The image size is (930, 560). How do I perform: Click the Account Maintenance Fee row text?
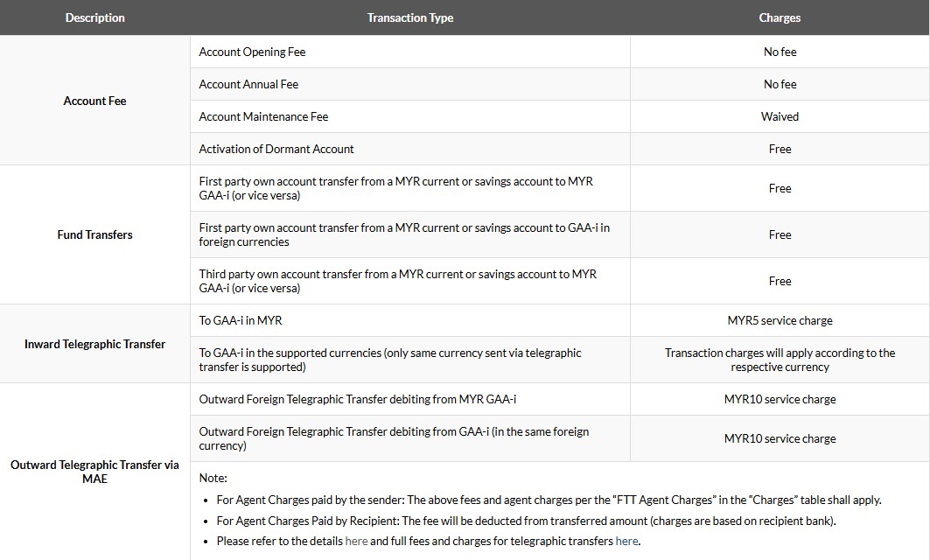[x=263, y=116]
